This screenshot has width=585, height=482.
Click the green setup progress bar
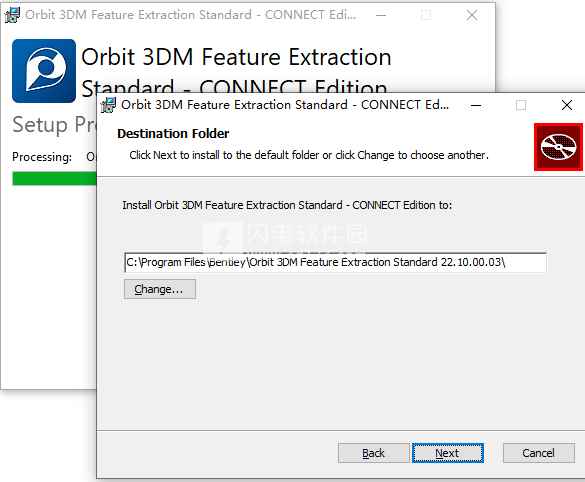[54, 178]
